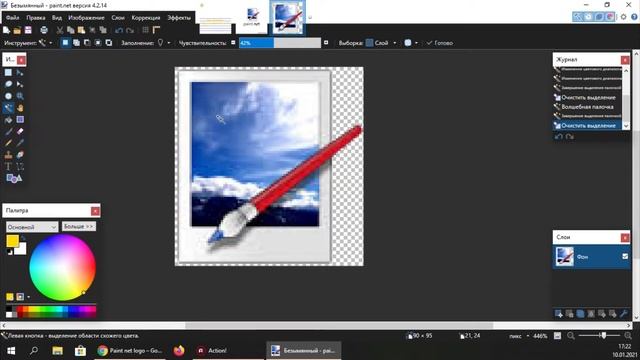Click the New file toolbar icon

point(7,30)
